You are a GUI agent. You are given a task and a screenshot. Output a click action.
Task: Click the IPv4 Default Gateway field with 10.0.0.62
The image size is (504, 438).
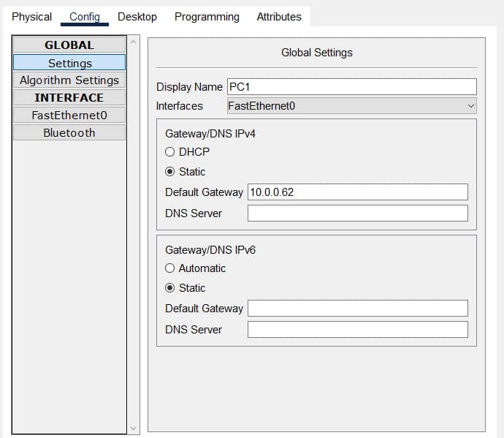357,192
